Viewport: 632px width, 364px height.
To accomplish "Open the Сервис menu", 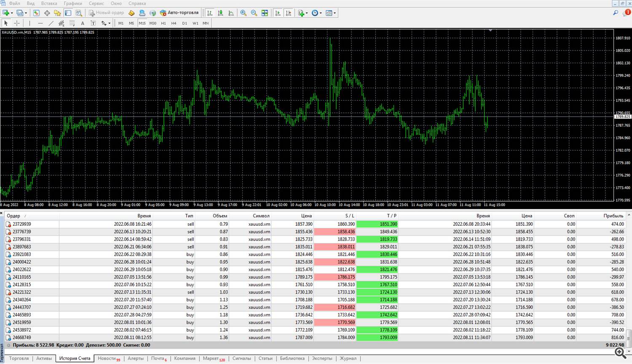I will click(x=96, y=3).
